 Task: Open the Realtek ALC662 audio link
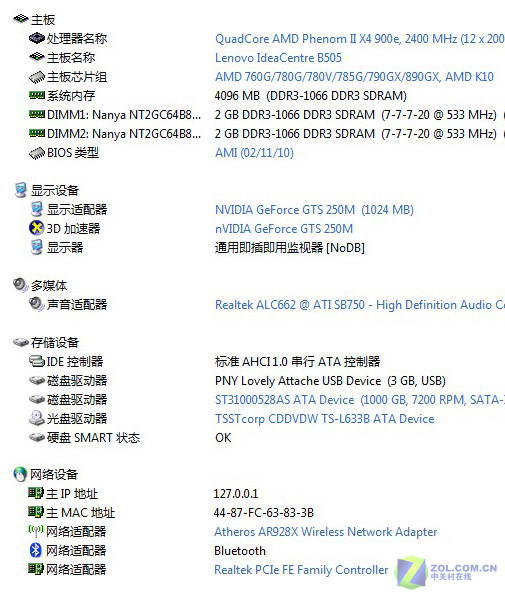click(359, 304)
